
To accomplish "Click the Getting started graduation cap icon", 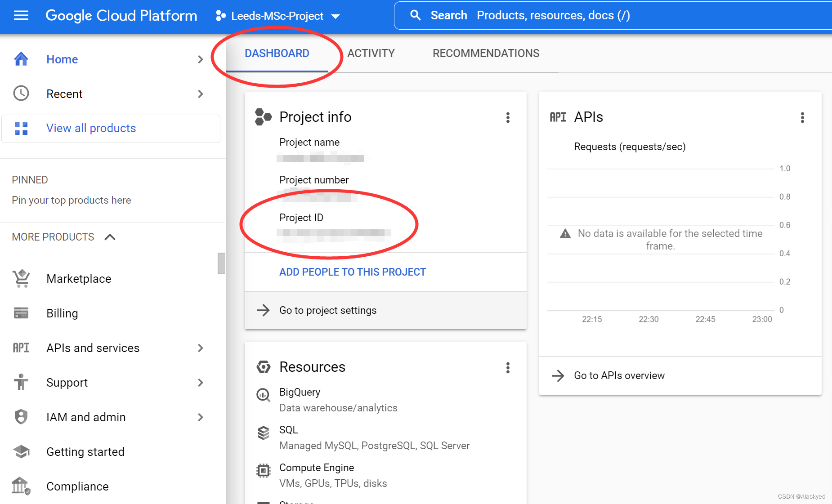I will pos(21,451).
